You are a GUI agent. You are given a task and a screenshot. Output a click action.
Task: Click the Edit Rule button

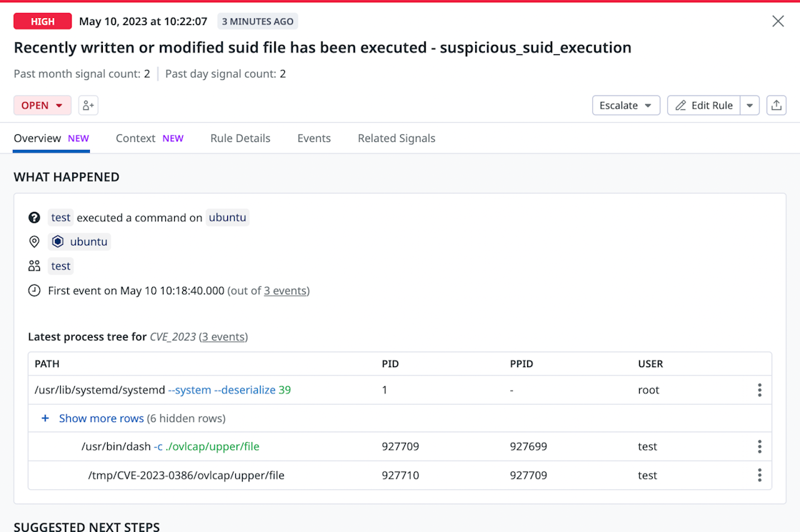[x=704, y=106]
